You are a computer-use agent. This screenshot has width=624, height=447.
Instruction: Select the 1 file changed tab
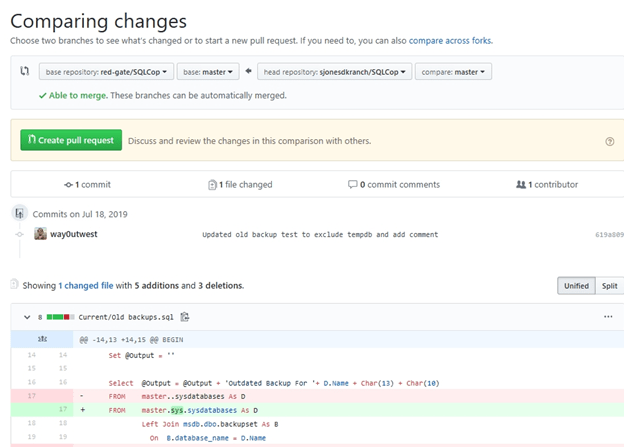coord(239,185)
